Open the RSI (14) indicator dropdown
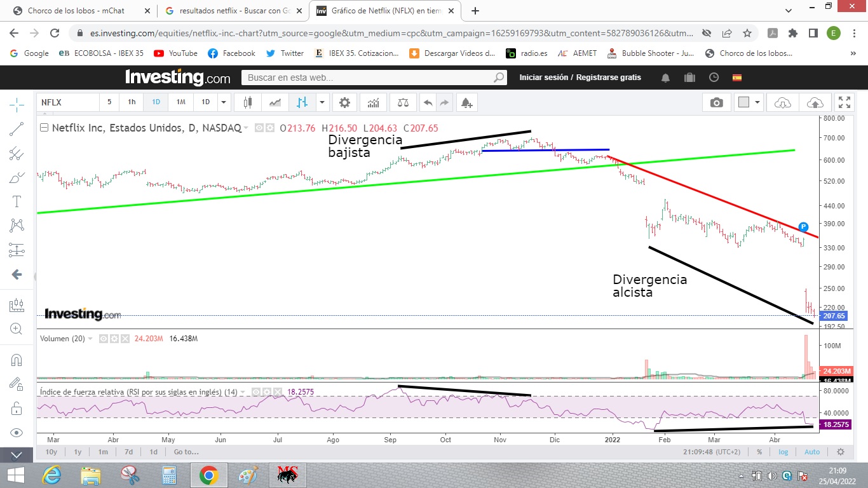Viewport: 868px width, 488px height. (243, 392)
